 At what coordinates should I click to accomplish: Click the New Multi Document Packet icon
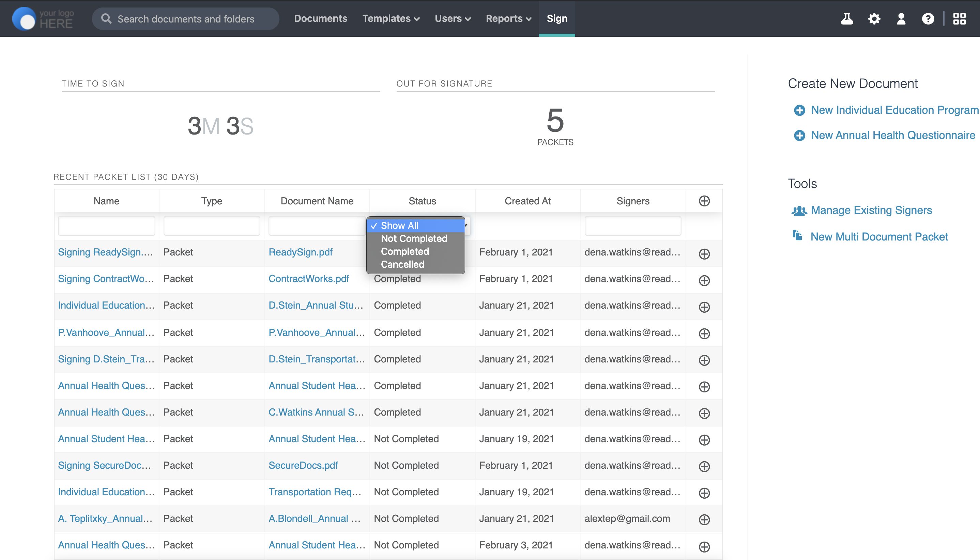(797, 235)
